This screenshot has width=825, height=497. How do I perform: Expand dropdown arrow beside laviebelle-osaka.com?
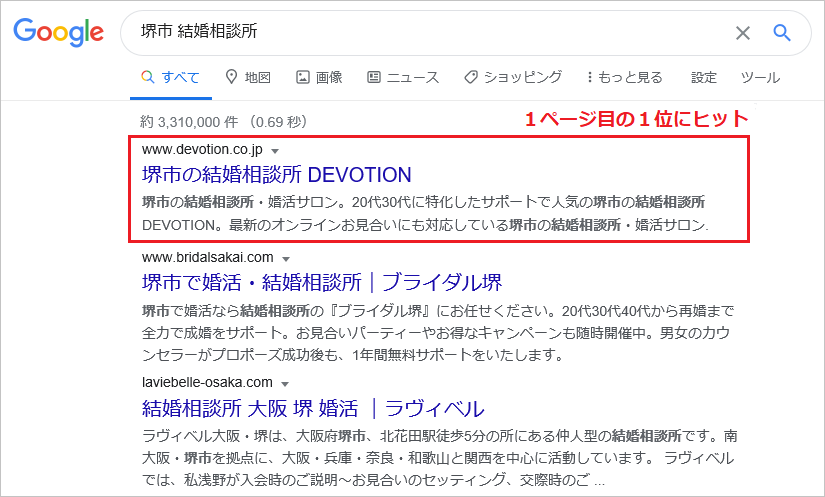pyautogui.click(x=285, y=384)
